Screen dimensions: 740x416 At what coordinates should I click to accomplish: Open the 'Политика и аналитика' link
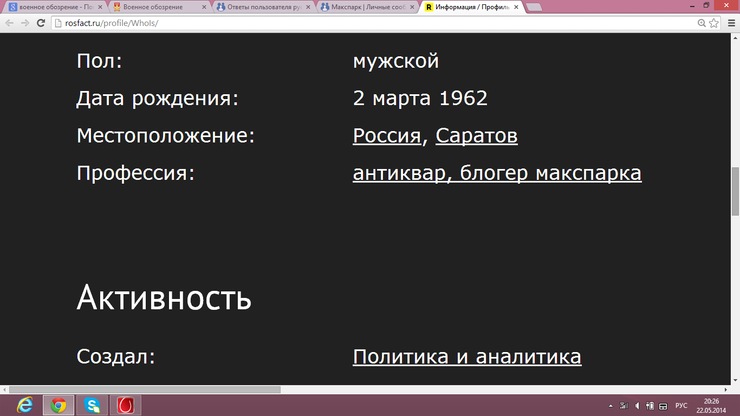467,357
